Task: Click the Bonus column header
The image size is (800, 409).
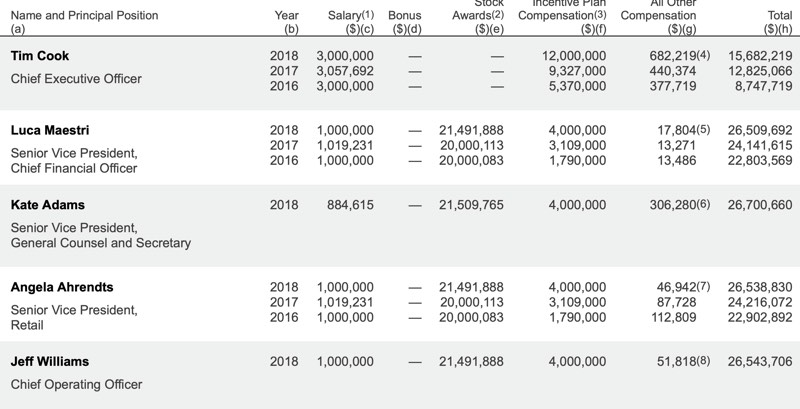Action: pyautogui.click(x=404, y=16)
